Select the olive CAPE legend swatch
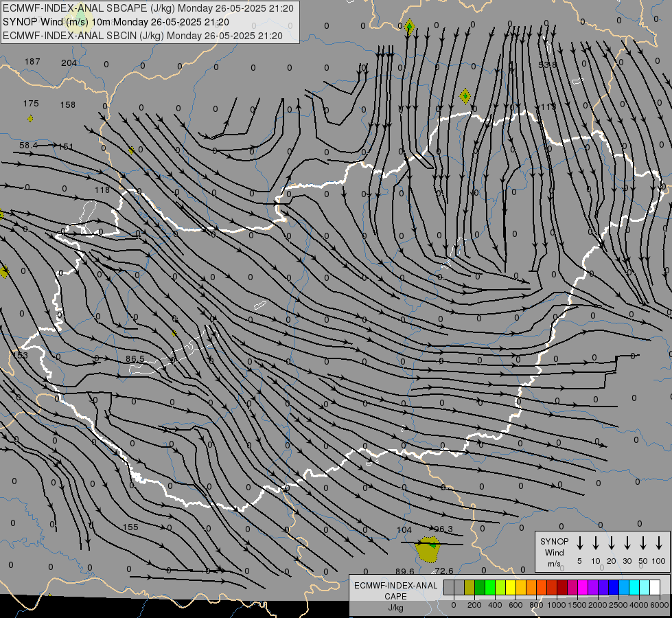The width and height of the screenshot is (672, 618). tap(470, 587)
